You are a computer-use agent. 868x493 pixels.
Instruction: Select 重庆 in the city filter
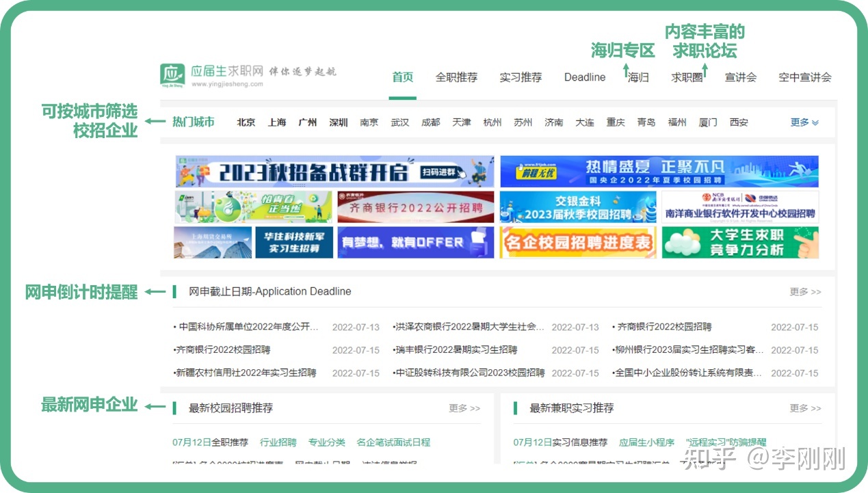click(616, 122)
